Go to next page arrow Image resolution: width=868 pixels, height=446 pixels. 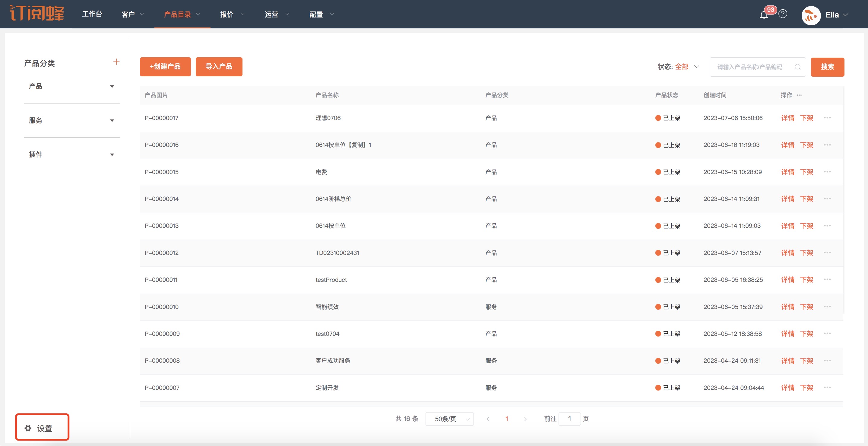(525, 419)
